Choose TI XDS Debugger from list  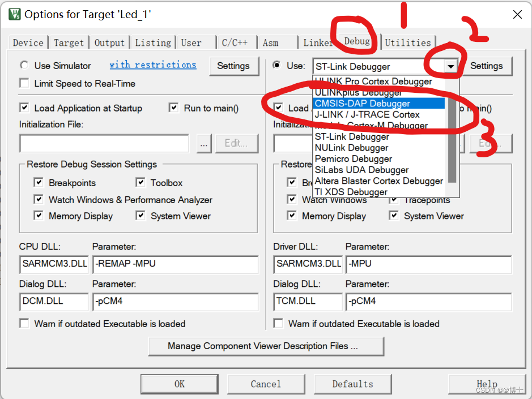(x=378, y=192)
